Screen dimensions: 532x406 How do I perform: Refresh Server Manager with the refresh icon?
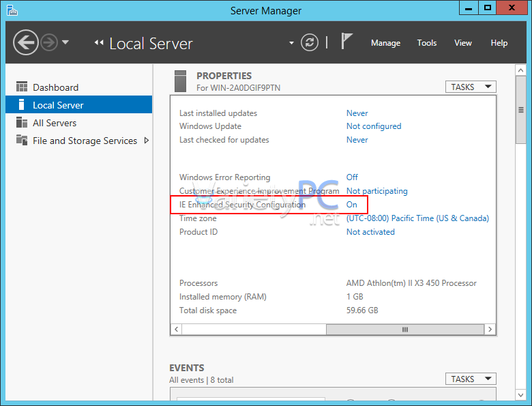(x=310, y=43)
